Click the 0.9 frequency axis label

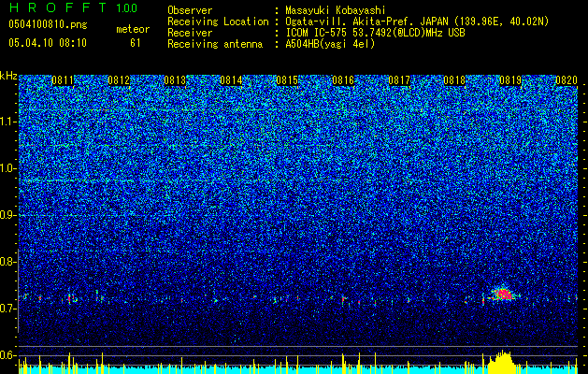point(7,215)
